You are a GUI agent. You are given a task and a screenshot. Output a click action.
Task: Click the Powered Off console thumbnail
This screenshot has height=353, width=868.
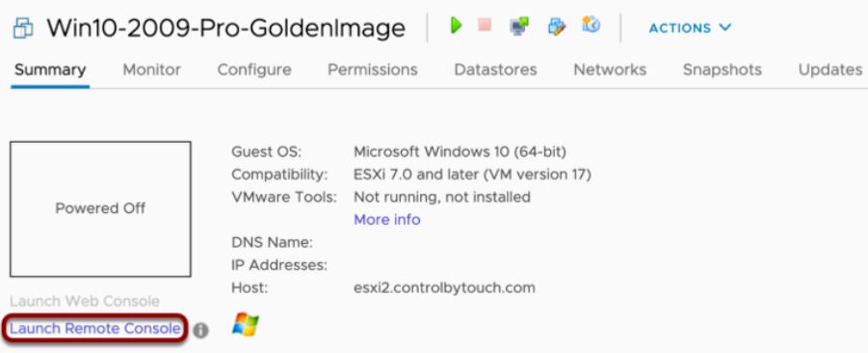(100, 209)
